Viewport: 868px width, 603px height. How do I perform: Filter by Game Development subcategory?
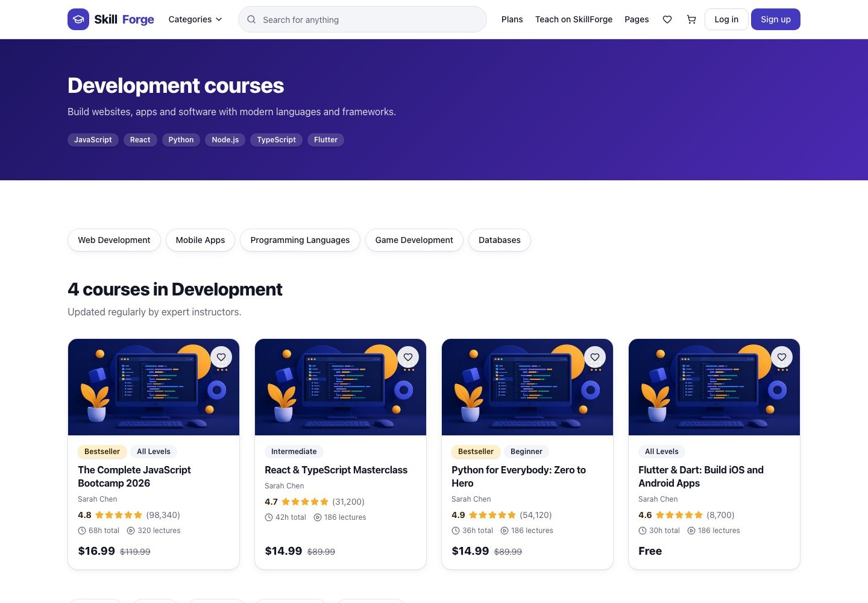(414, 240)
